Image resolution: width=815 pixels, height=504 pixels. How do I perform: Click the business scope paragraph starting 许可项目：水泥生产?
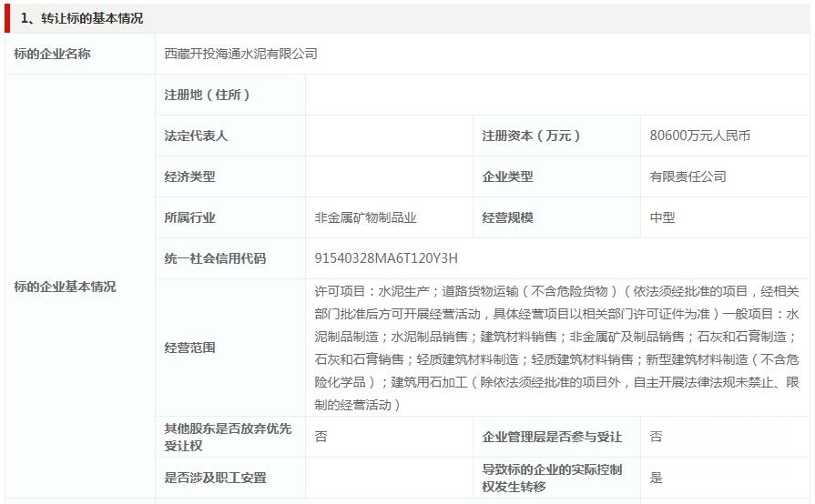(x=556, y=348)
